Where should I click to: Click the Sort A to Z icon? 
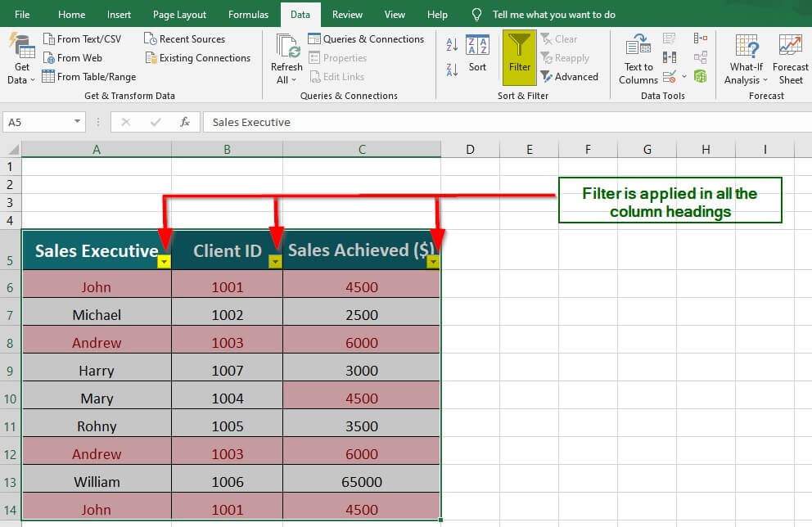click(x=452, y=44)
